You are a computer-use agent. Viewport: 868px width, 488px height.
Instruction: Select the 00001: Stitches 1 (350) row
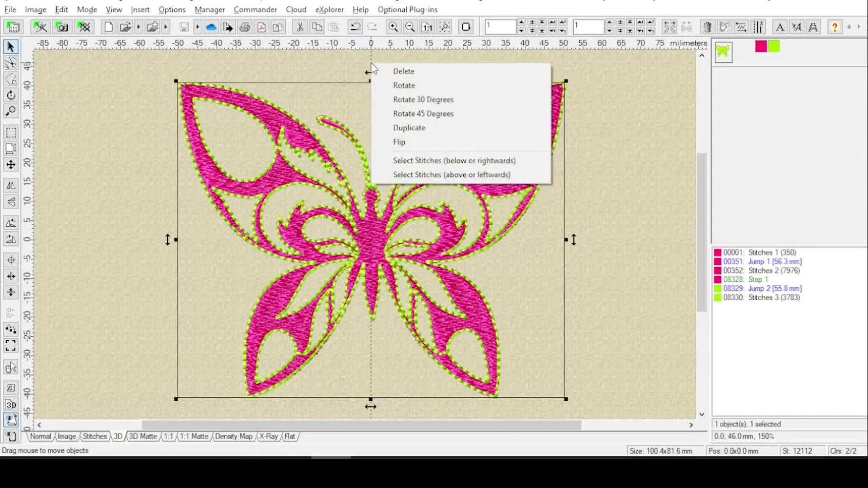point(759,253)
